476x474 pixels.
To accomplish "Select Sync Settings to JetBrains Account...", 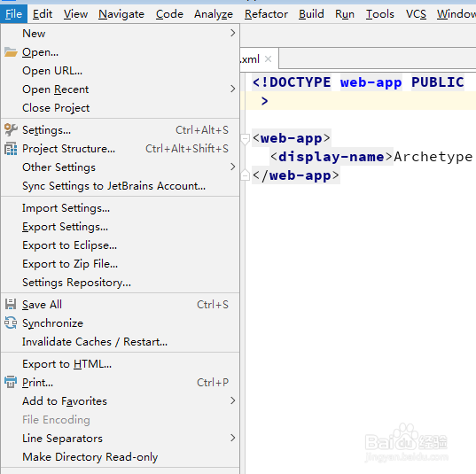I will [121, 186].
